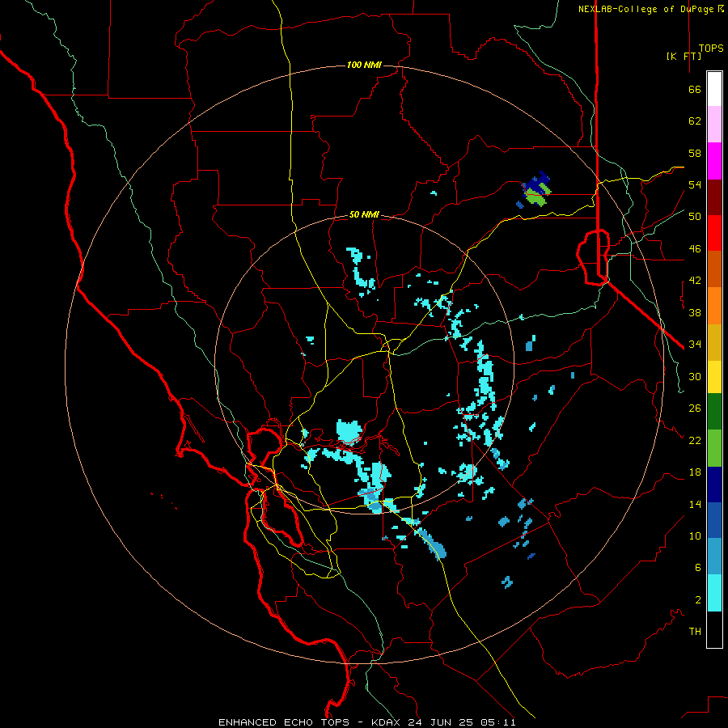728x728 pixels.
Task: Click the dark red (maroon) legend swatch
Action: pos(714,197)
